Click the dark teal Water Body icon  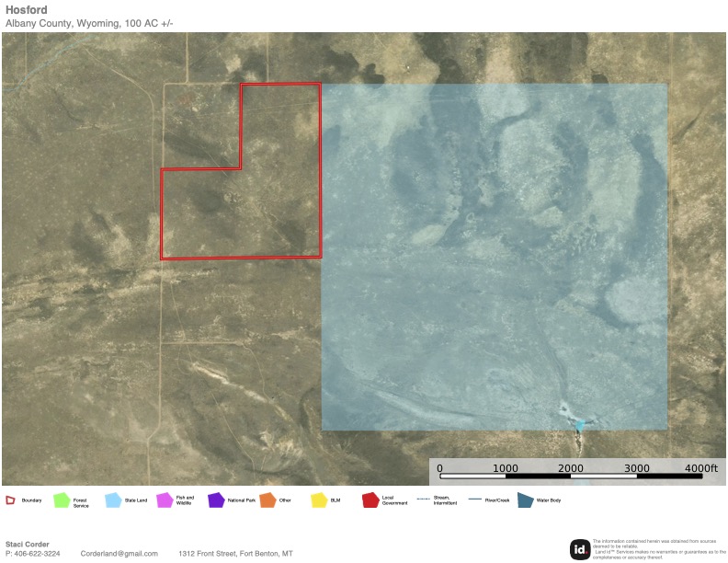point(525,500)
